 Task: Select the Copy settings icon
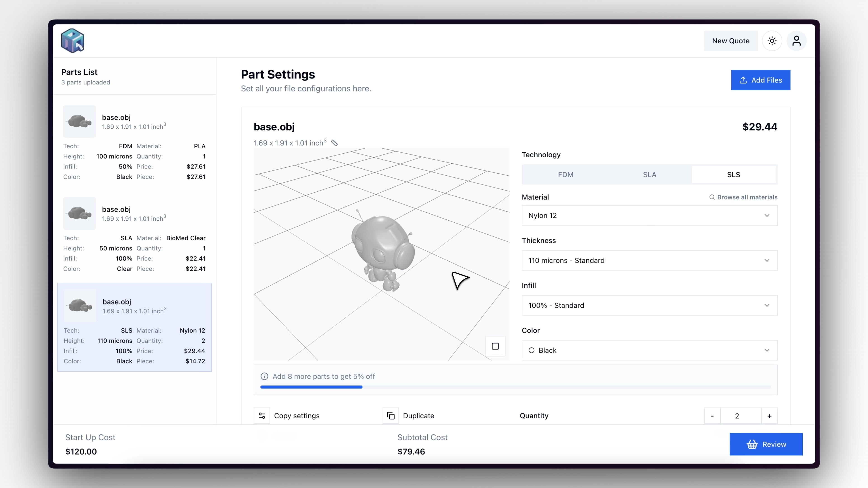(262, 415)
